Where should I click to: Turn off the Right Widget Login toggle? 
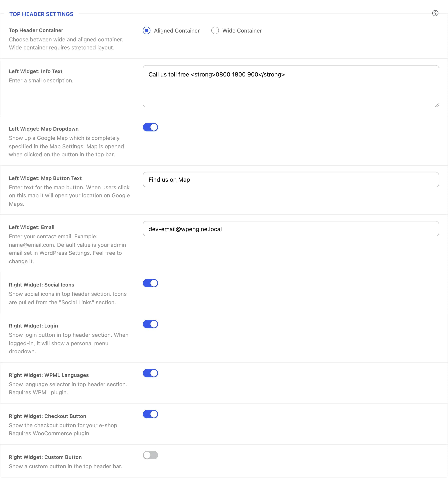tap(150, 324)
